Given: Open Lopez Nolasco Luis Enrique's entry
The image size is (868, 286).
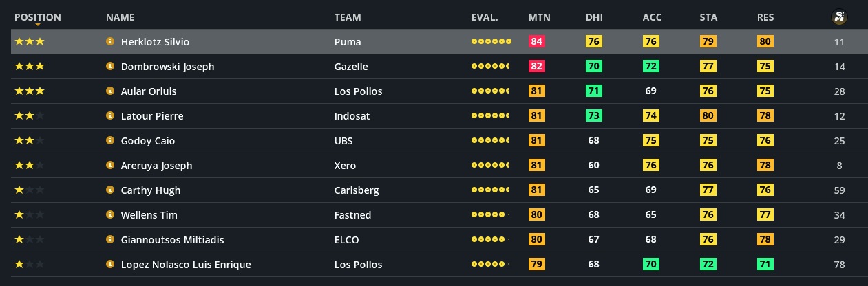Looking at the screenshot, I should point(185,265).
